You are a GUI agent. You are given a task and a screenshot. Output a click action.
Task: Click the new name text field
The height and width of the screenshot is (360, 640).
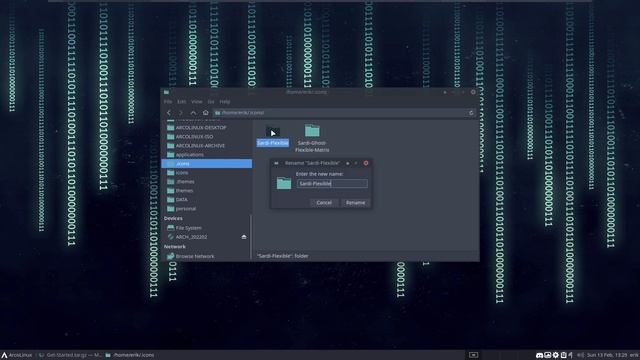coord(332,184)
